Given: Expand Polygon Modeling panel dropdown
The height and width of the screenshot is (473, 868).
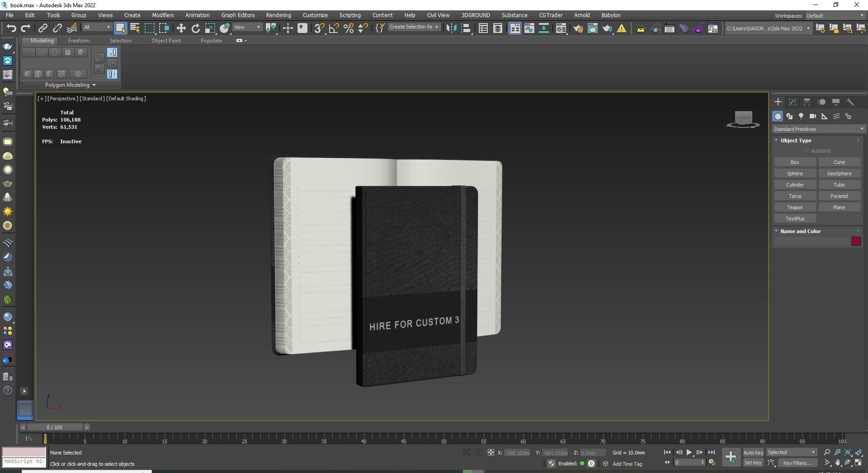Looking at the screenshot, I should click(x=70, y=85).
